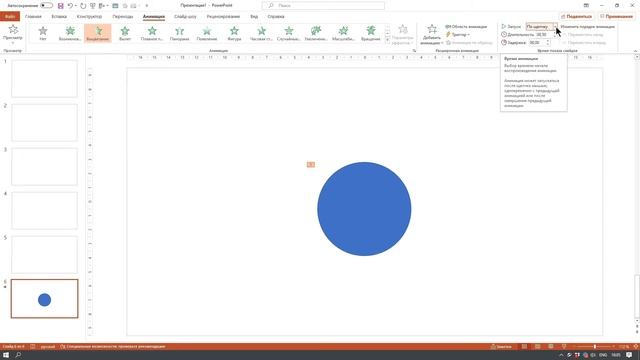Open the Ribbon Display Options icon
Viewport: 640px width, 360px height.
(x=586, y=5)
